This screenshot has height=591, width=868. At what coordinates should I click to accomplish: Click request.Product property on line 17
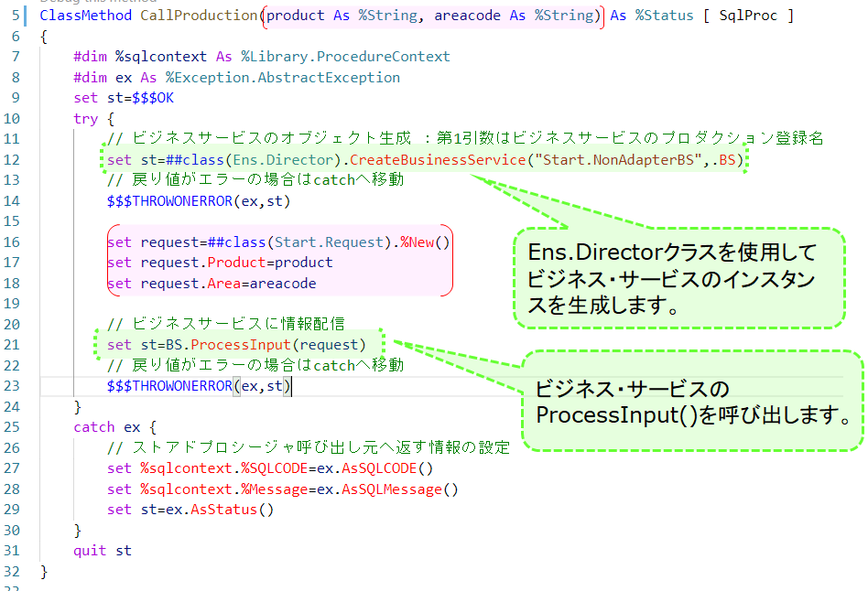[x=236, y=263]
